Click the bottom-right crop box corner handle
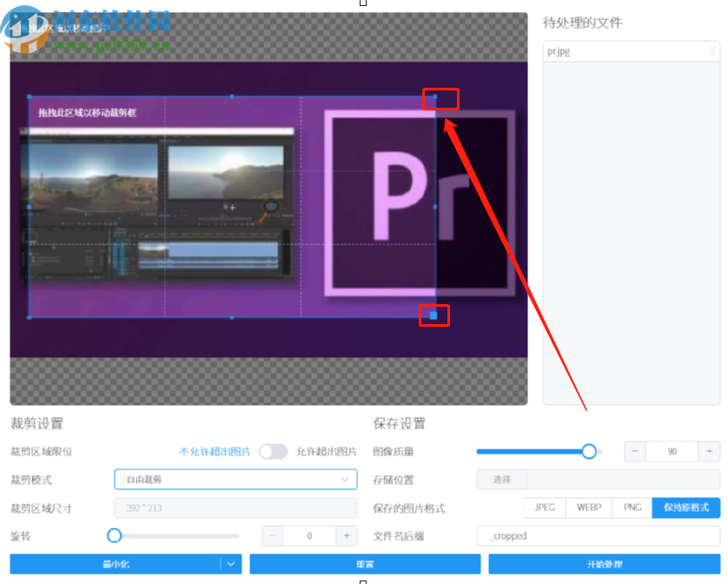Screen dimensions: 728x584 [434, 315]
